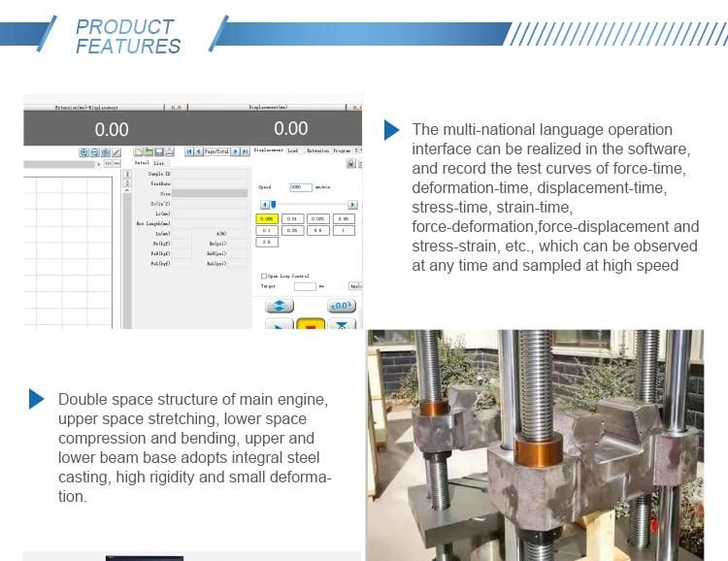
Task: Switch to the Detail tab
Action: pos(142,162)
